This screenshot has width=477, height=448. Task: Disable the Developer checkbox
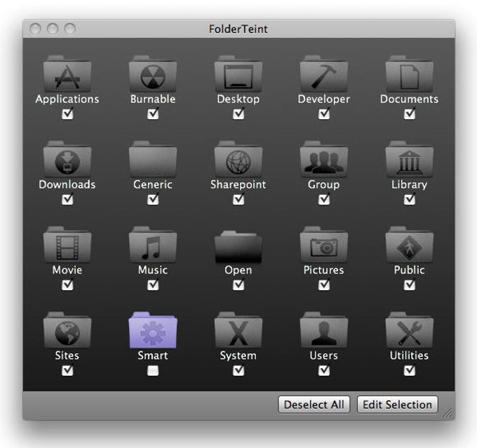[x=323, y=114]
